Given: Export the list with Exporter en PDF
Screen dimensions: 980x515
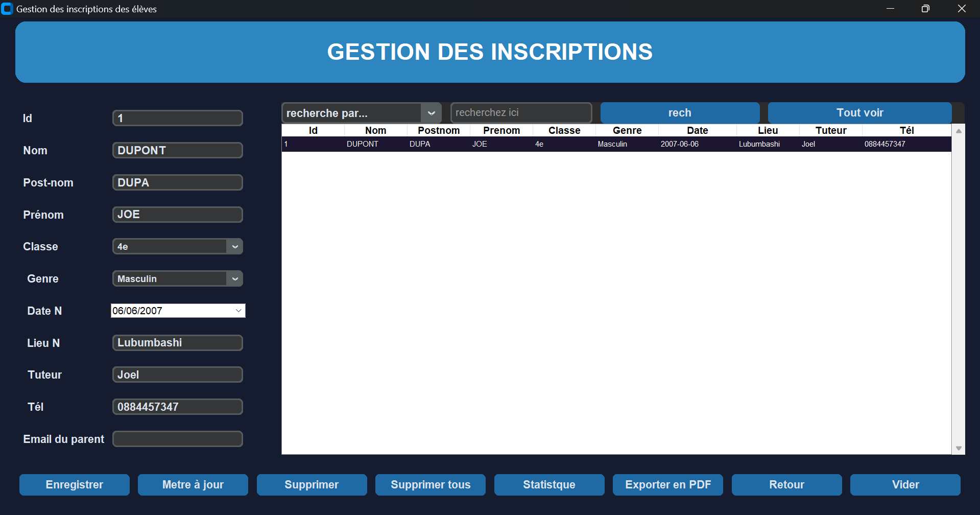Looking at the screenshot, I should 668,484.
